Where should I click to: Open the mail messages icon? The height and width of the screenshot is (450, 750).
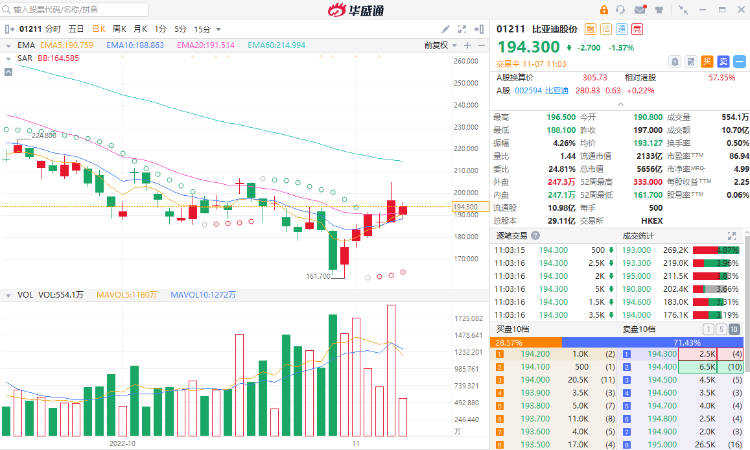(640, 10)
